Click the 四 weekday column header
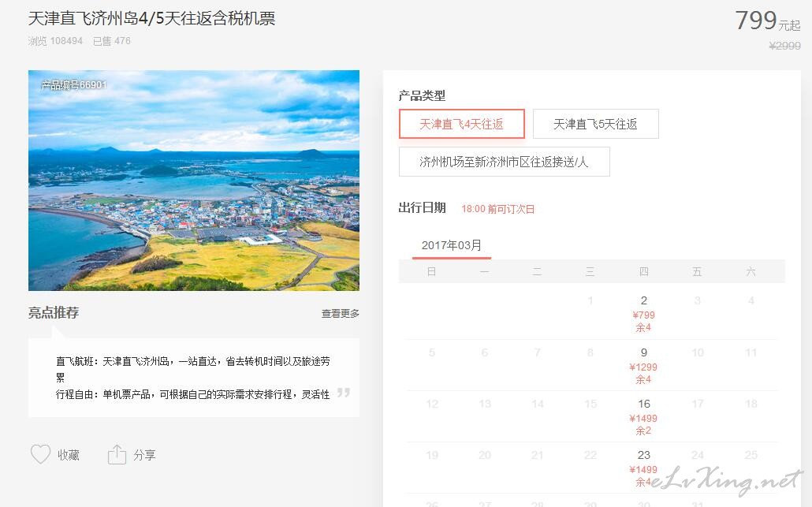The image size is (812, 507). pos(644,272)
